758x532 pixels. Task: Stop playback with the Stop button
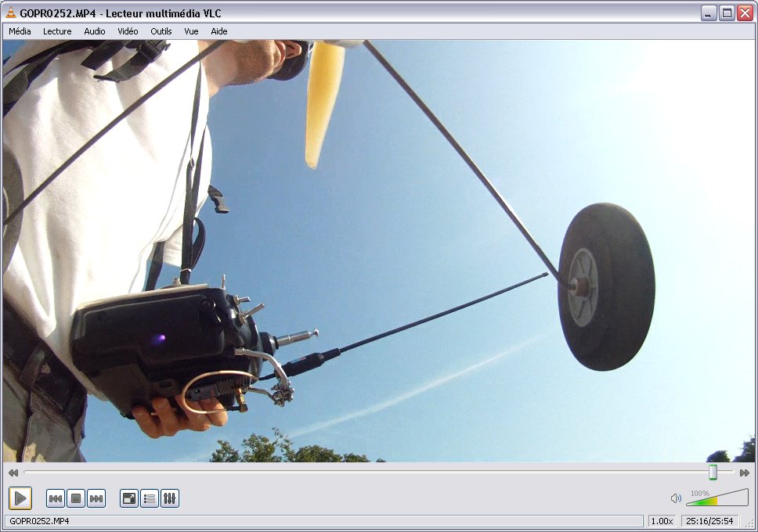click(76, 498)
